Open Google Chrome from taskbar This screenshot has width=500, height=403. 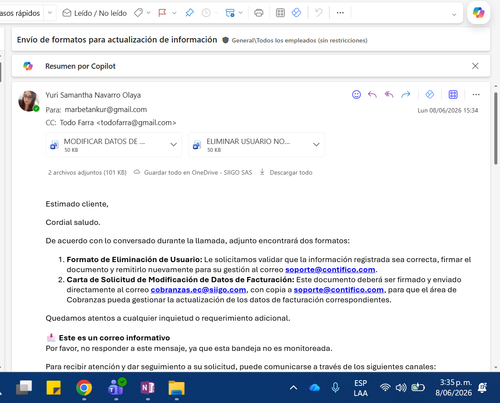point(84,388)
